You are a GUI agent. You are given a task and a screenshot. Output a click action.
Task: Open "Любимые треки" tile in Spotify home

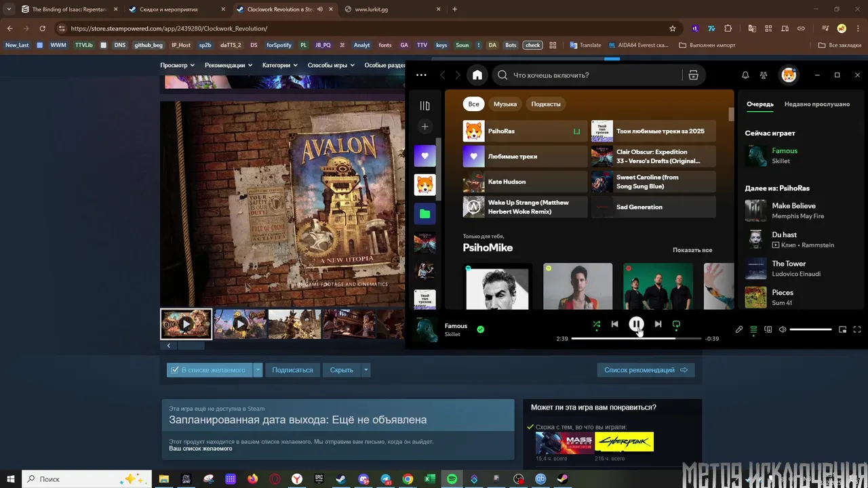(525, 156)
